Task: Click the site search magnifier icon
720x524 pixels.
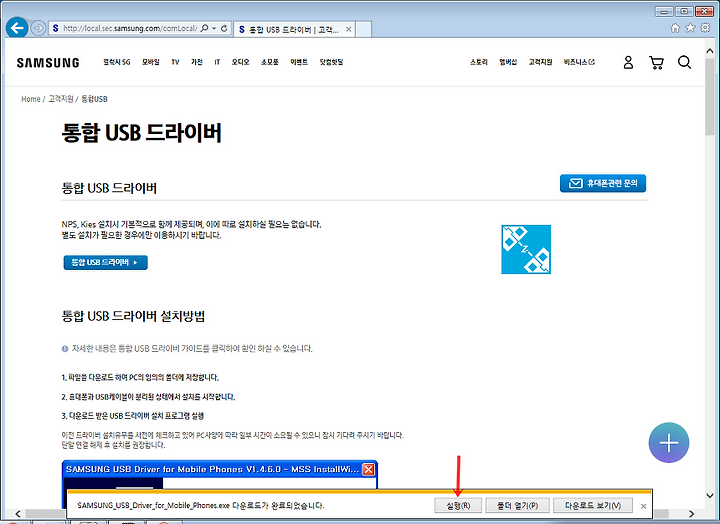Action: pos(684,62)
